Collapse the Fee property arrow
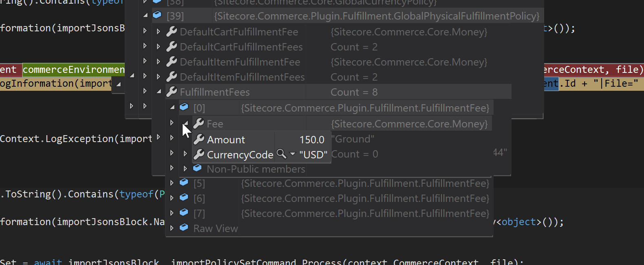644x265 pixels. point(186,123)
